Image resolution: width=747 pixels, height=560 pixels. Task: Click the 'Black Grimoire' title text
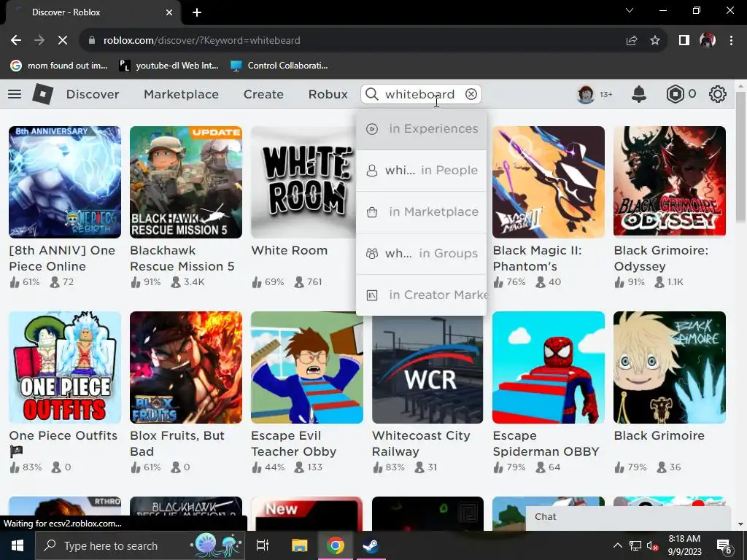click(659, 436)
